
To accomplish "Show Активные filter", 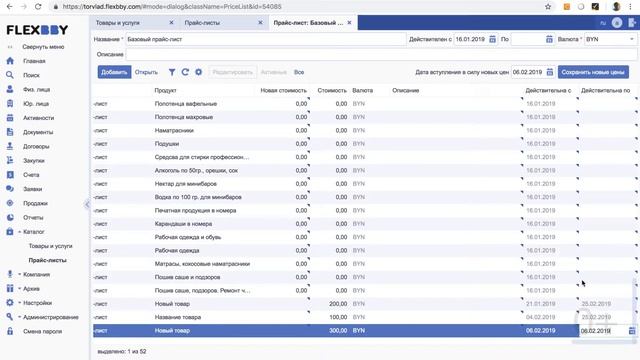I will pos(273,72).
